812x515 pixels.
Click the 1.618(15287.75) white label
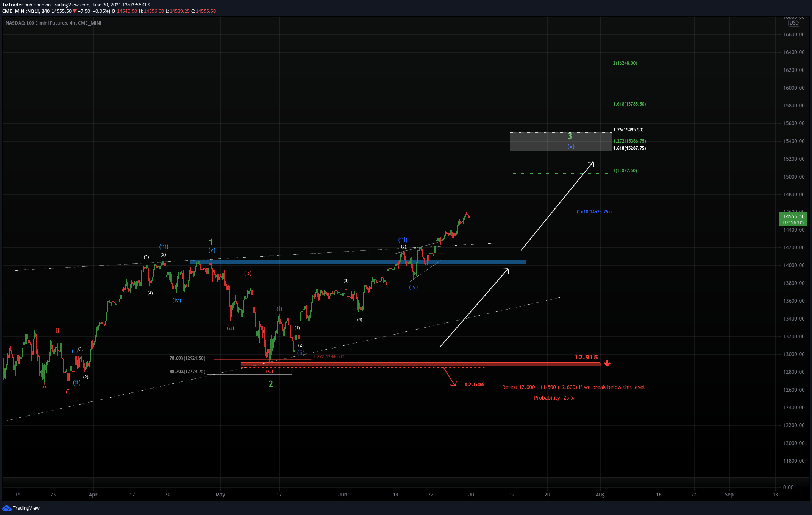click(629, 148)
